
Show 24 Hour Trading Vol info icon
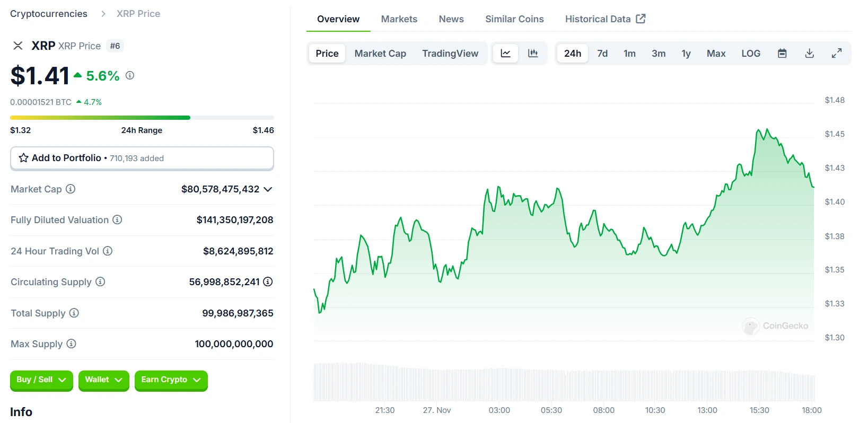pos(108,251)
